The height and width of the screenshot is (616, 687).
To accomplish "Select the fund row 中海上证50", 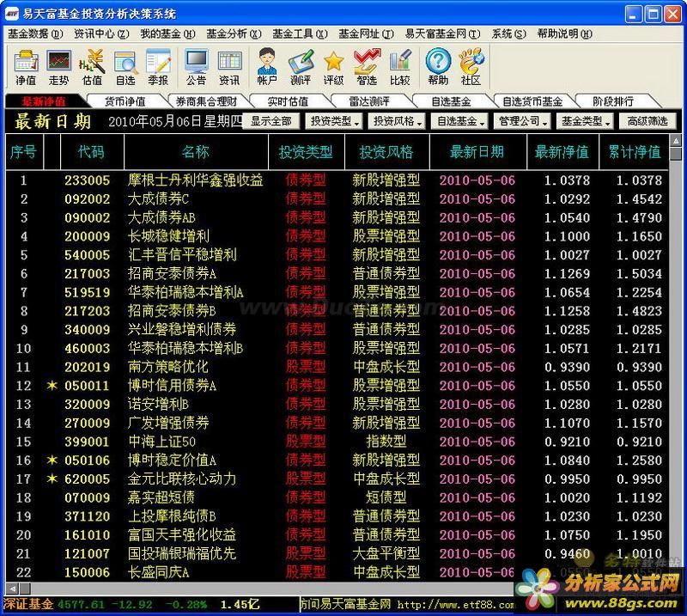I will (337, 442).
